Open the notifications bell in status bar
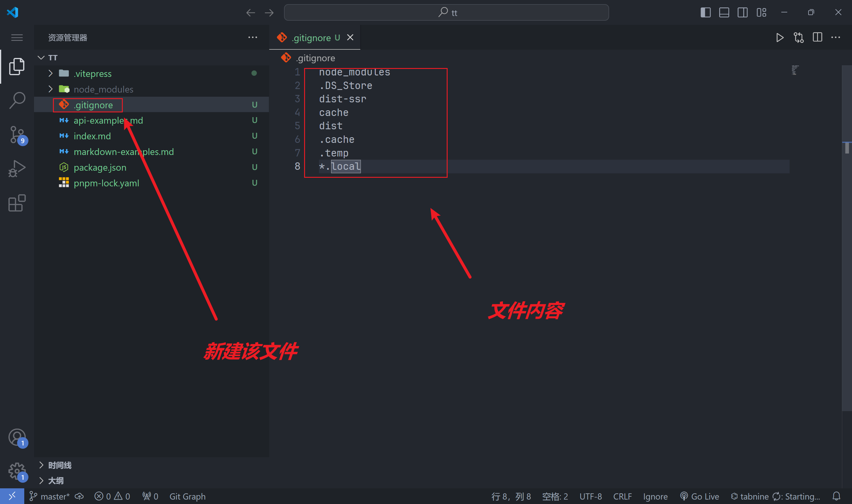This screenshot has width=852, height=504. (836, 496)
